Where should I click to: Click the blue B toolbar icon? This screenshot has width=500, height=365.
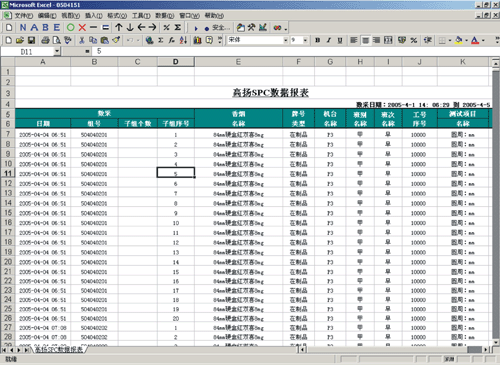tap(45, 28)
